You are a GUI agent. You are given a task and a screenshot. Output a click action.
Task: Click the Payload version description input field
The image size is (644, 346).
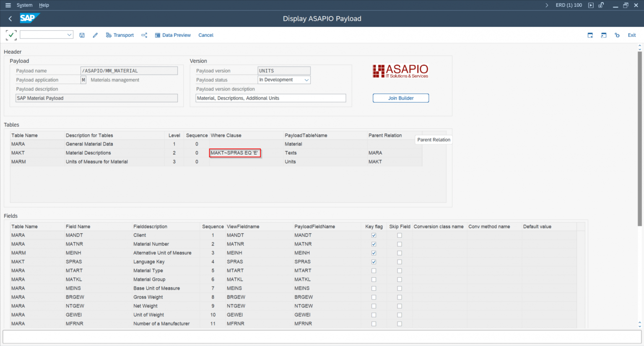click(270, 98)
